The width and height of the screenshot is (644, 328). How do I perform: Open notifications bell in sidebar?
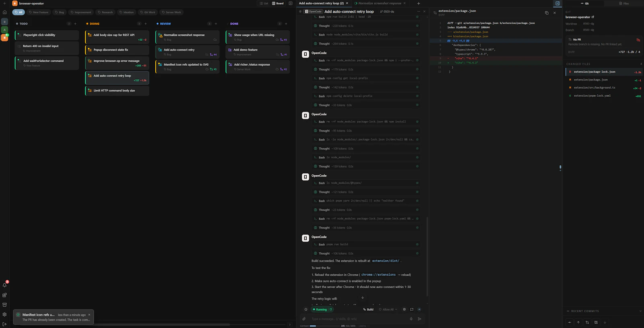tap(4, 285)
